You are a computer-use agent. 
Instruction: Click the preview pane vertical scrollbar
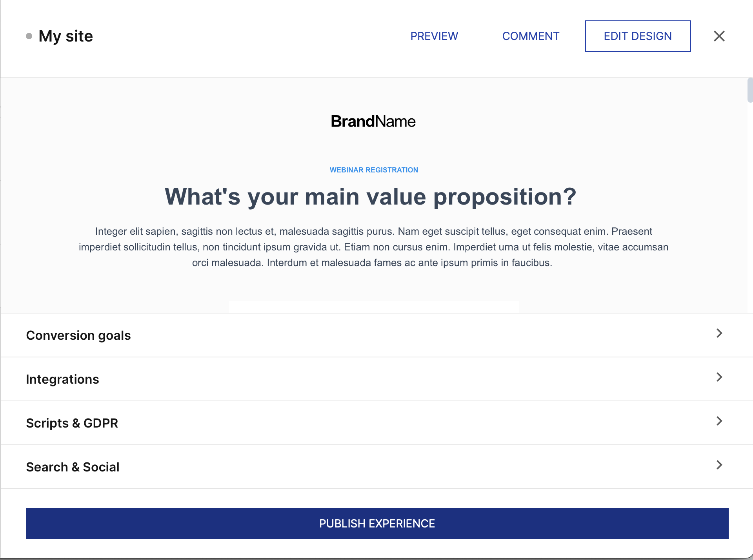coord(750,90)
